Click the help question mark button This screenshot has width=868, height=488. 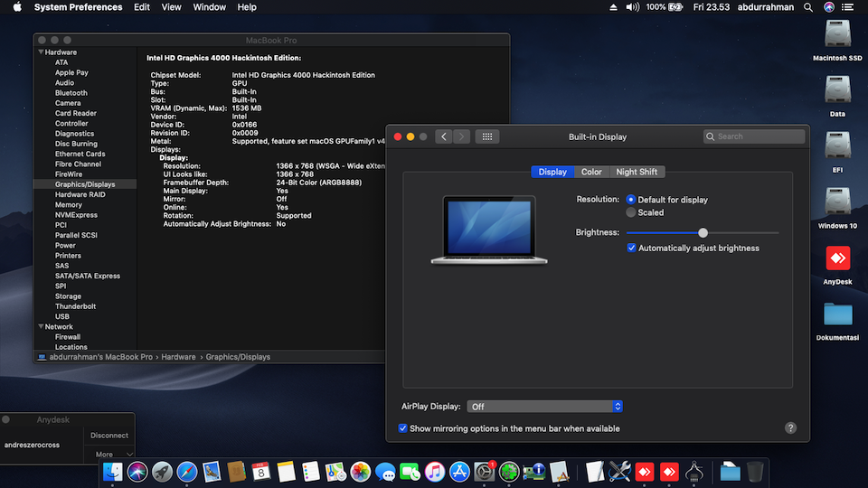(x=790, y=428)
